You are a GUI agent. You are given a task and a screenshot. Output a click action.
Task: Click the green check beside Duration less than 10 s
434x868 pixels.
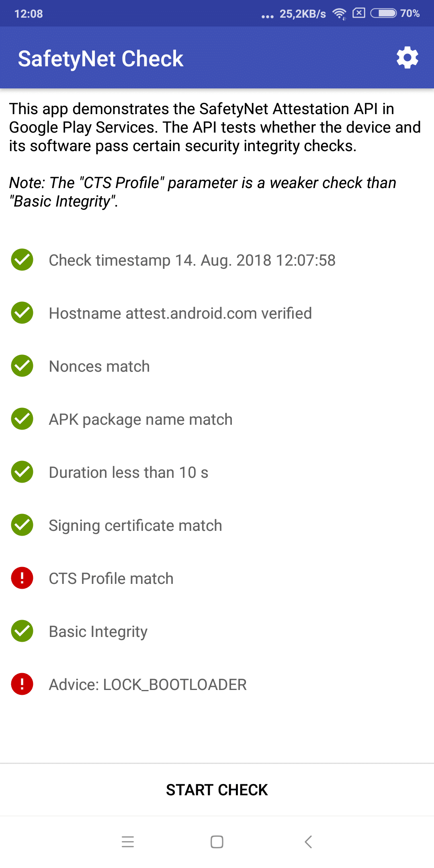pyautogui.click(x=22, y=472)
